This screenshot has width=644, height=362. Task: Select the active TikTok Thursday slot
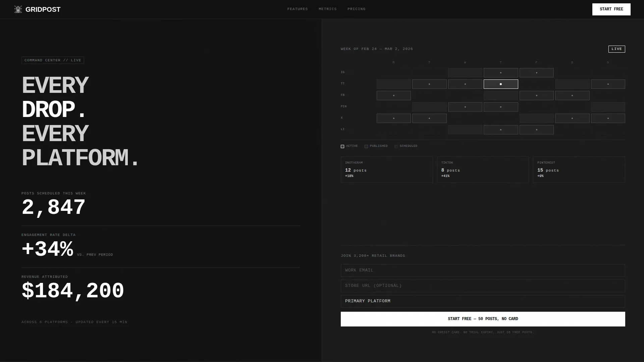501,84
